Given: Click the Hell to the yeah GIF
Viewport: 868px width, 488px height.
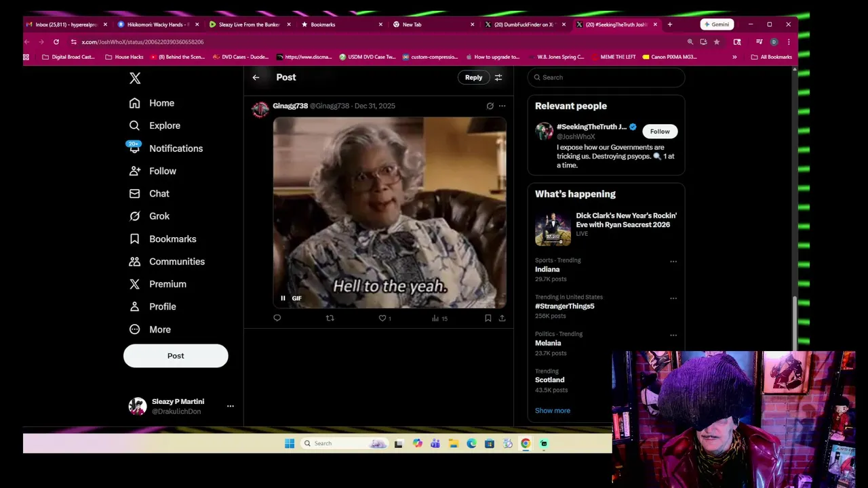Looking at the screenshot, I should tap(389, 213).
